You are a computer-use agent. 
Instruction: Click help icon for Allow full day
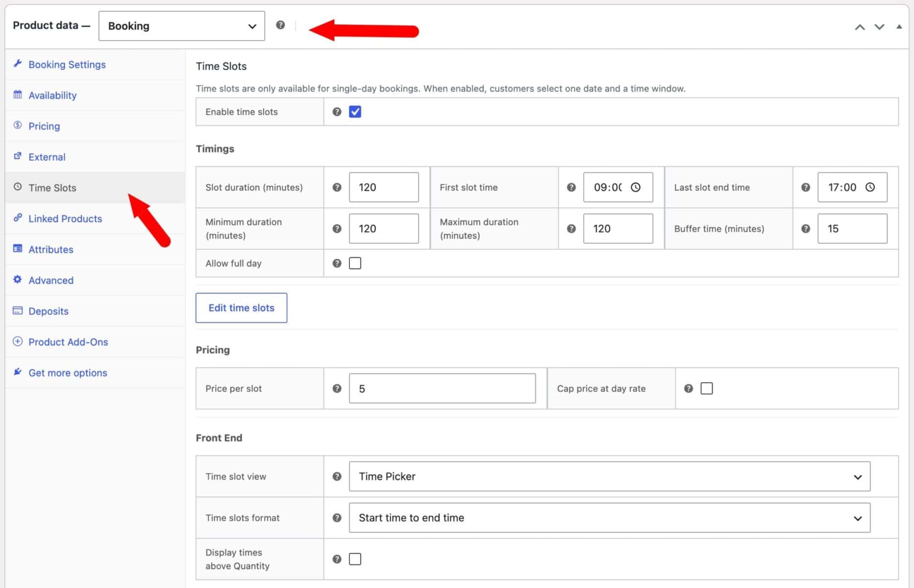pos(337,263)
